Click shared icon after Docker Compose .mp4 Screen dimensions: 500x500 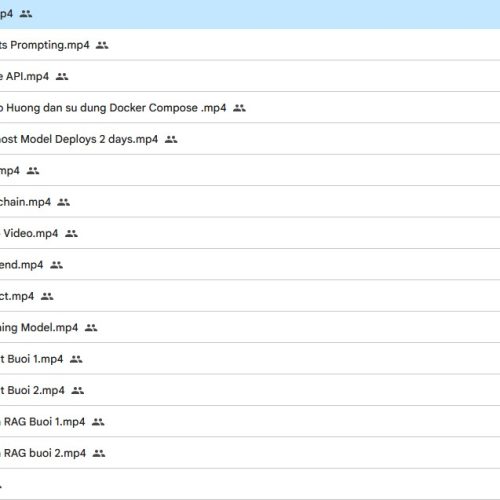click(239, 108)
